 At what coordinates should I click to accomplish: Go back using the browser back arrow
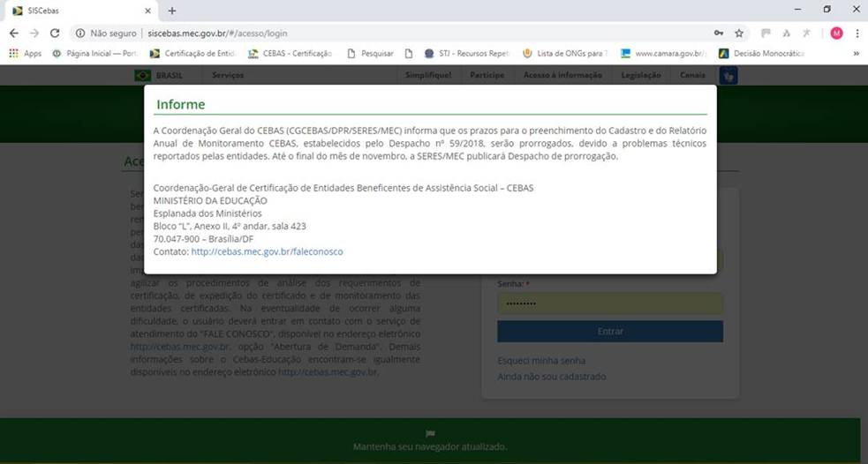pos(14,34)
